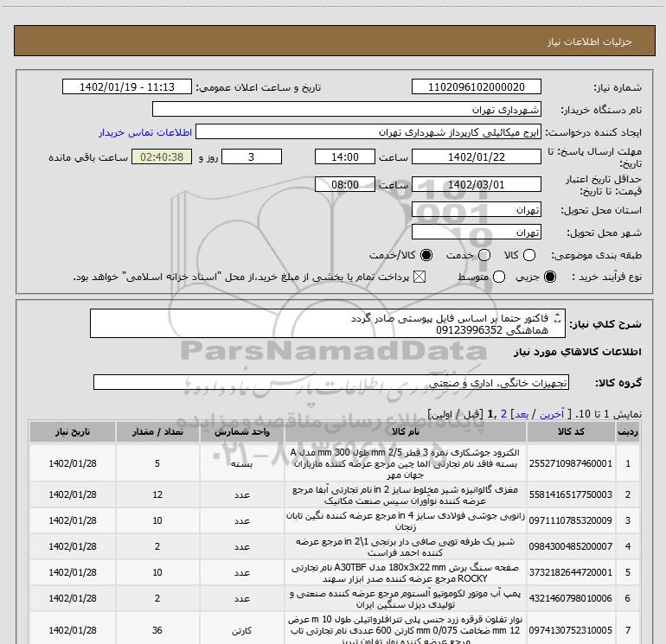Click the remaining days field showing 3
Image resolution: width=666 pixels, height=644 pixels.
point(252,156)
